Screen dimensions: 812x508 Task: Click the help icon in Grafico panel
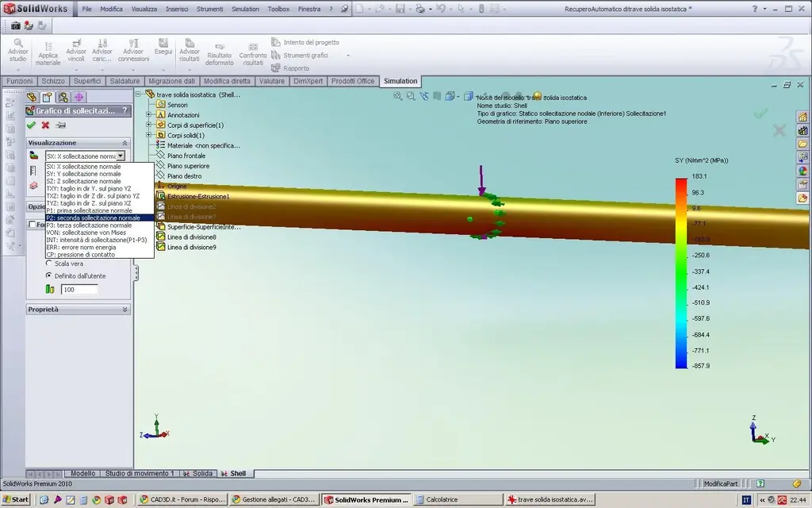click(124, 110)
